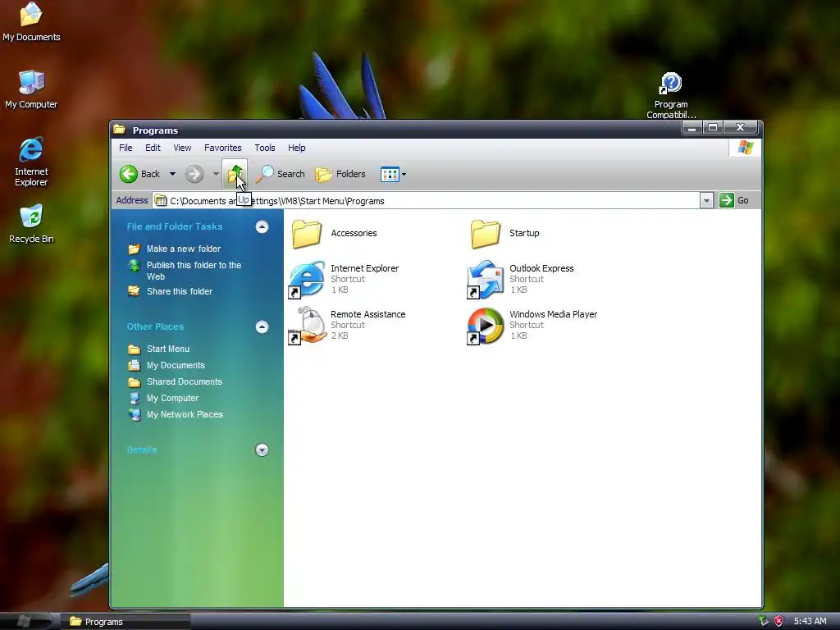Open the Search pane
Image resolution: width=840 pixels, height=630 pixels.
281,174
